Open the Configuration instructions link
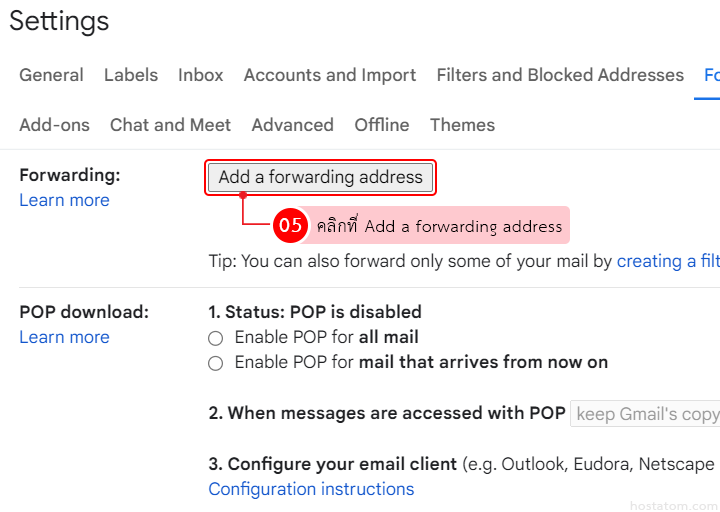 click(311, 489)
